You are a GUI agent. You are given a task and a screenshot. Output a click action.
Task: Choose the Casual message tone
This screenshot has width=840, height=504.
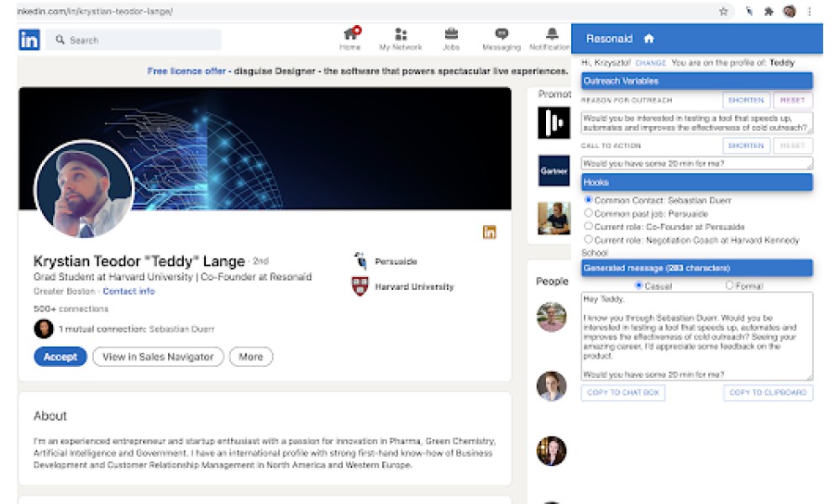(638, 286)
